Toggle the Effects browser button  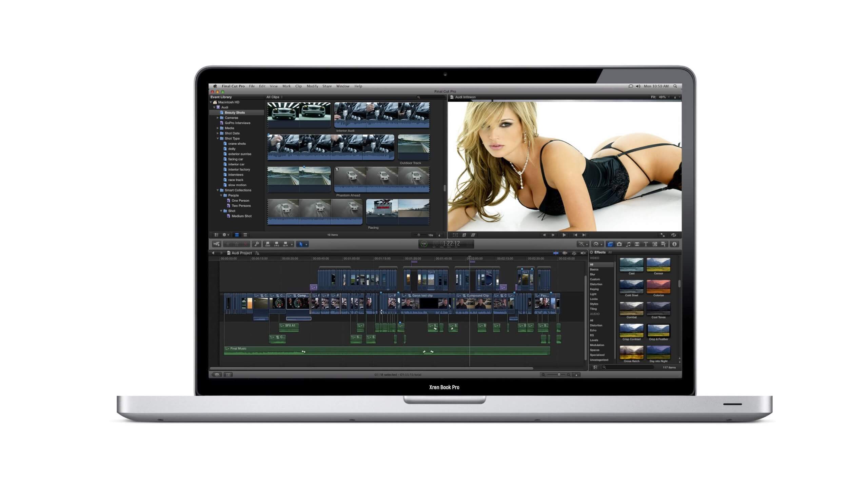pos(610,244)
